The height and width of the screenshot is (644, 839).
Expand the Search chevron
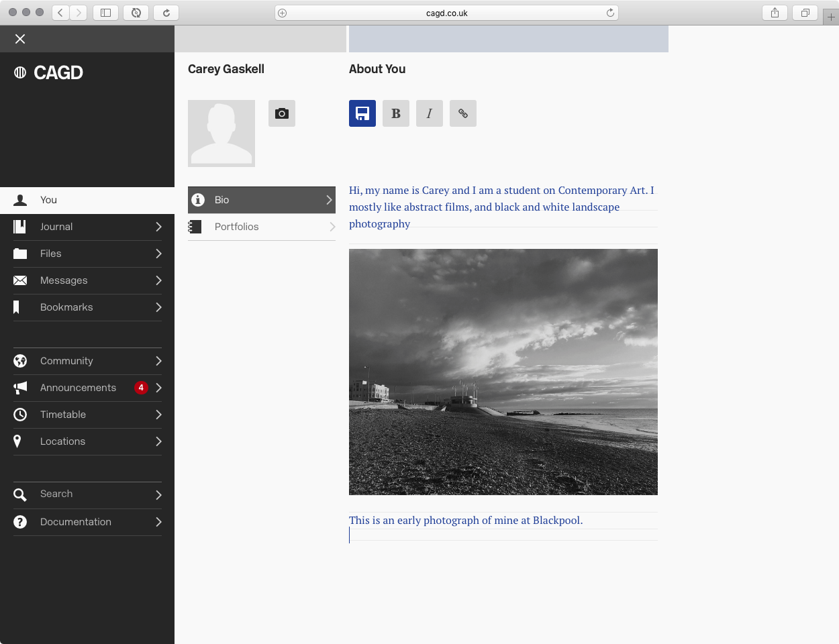[158, 495]
